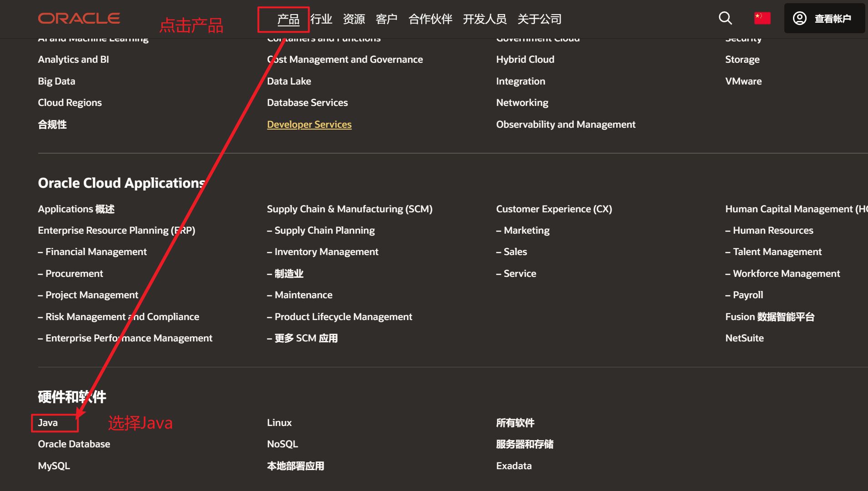Screen dimensions: 868x491
Task: Click the 制造业 link
Action: coord(285,274)
